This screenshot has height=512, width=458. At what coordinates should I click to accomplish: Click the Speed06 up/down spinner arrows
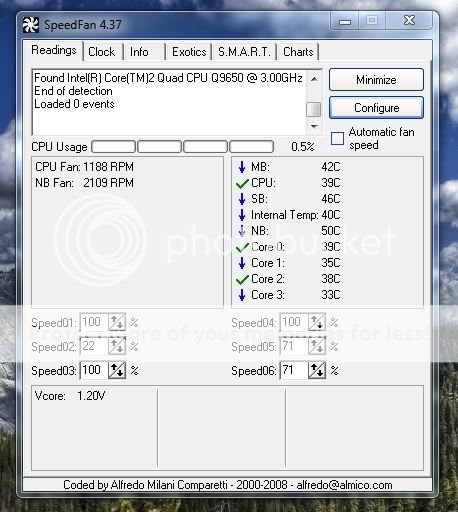point(317,370)
